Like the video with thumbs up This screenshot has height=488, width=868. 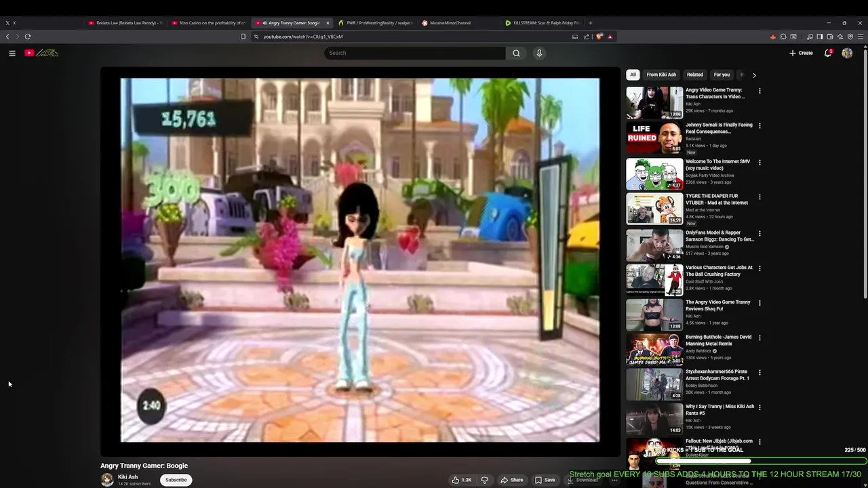click(x=461, y=480)
